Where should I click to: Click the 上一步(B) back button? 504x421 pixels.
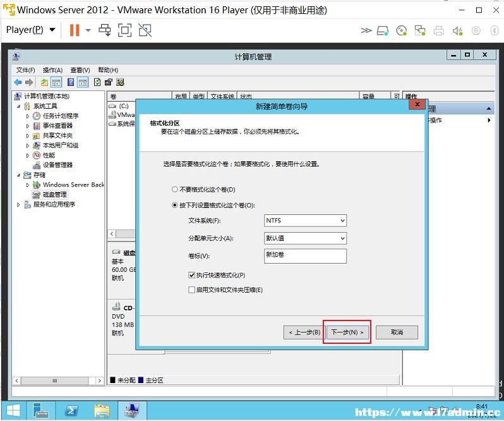pos(304,333)
